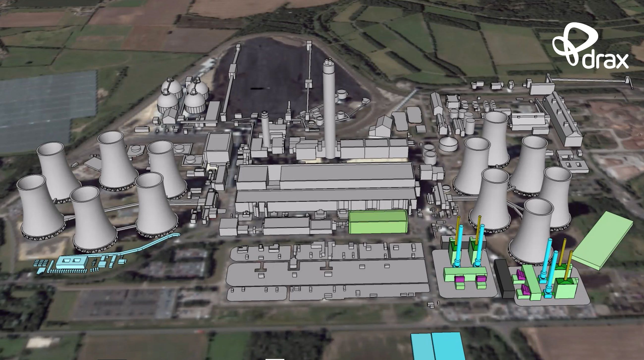Click a magenta block on left gas unit
The image size is (644, 360).
459,279
